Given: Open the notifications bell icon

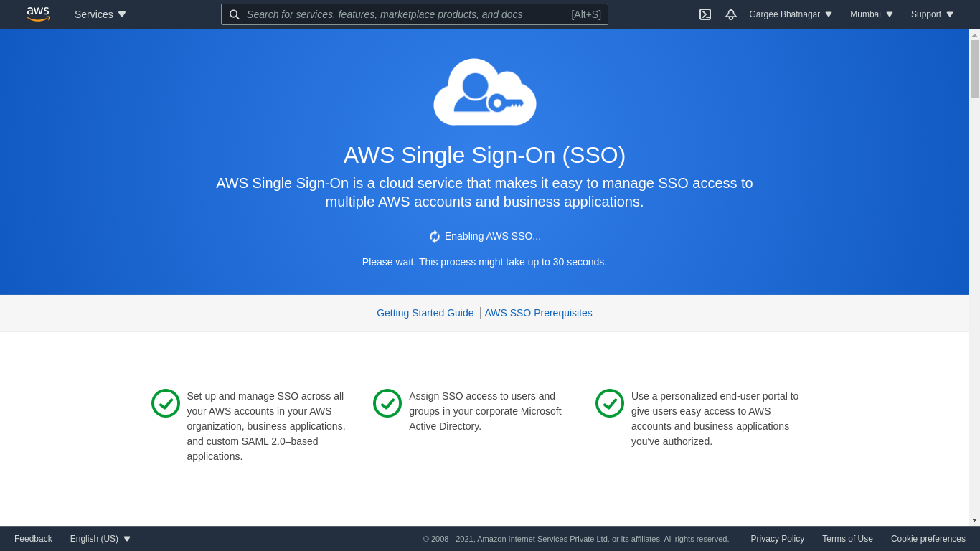Looking at the screenshot, I should 730,14.
